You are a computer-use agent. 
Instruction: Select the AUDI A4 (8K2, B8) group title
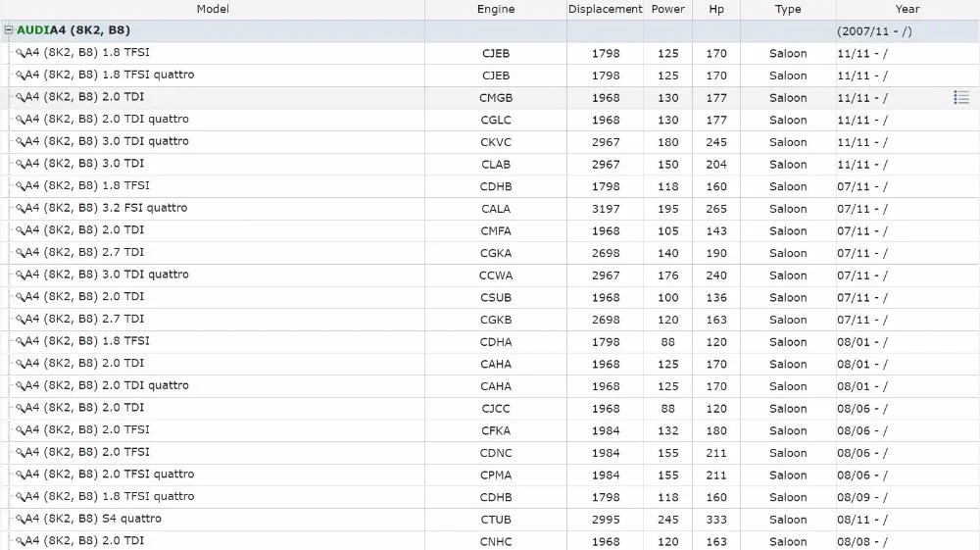[x=73, y=30]
